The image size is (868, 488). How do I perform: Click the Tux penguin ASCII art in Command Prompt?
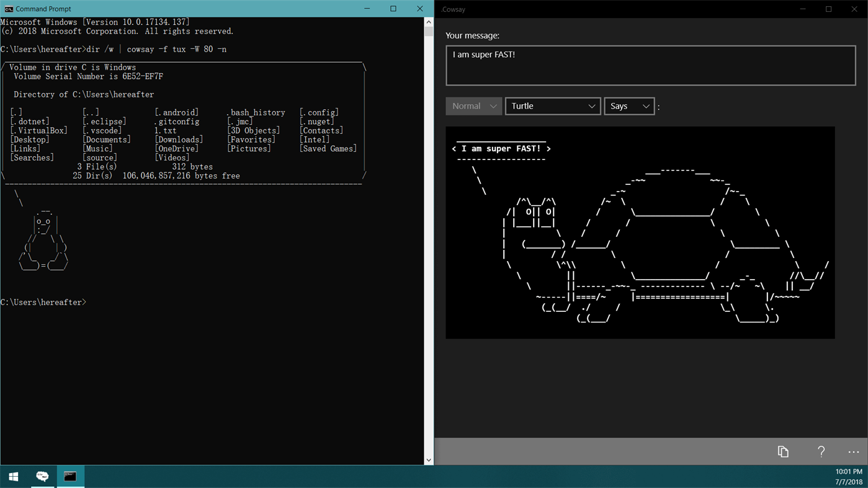[43, 239]
